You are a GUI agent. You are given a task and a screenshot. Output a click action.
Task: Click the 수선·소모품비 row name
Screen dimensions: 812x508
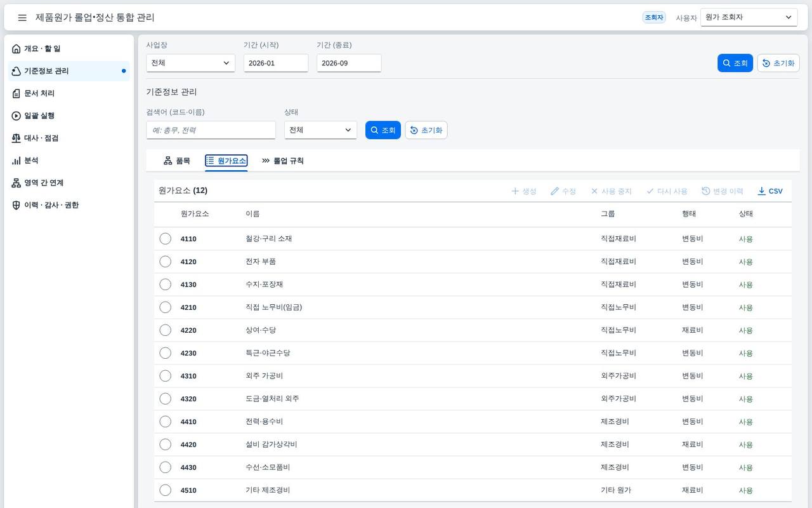point(268,467)
